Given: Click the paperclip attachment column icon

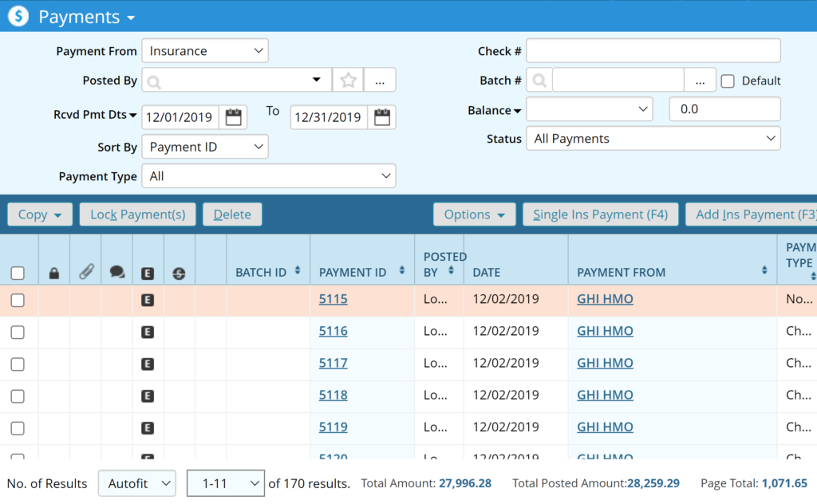Looking at the screenshot, I should [x=85, y=273].
